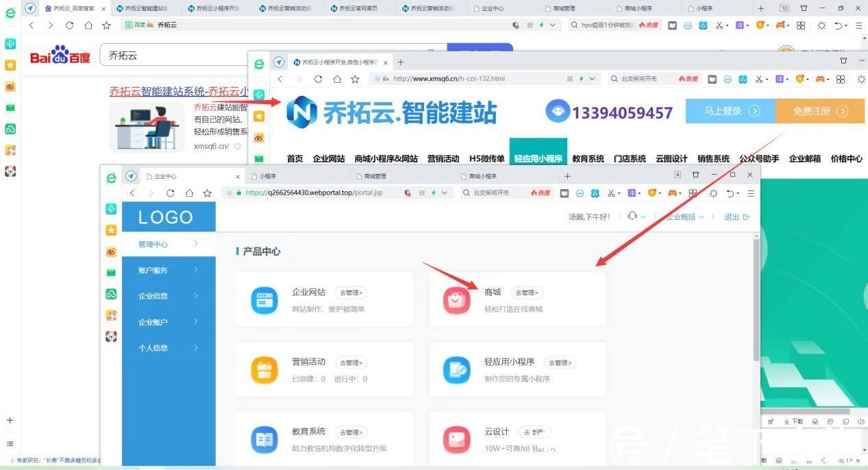The height and width of the screenshot is (470, 868).
Task: Click the 乔拓云 N logo on the website
Action: click(302, 112)
